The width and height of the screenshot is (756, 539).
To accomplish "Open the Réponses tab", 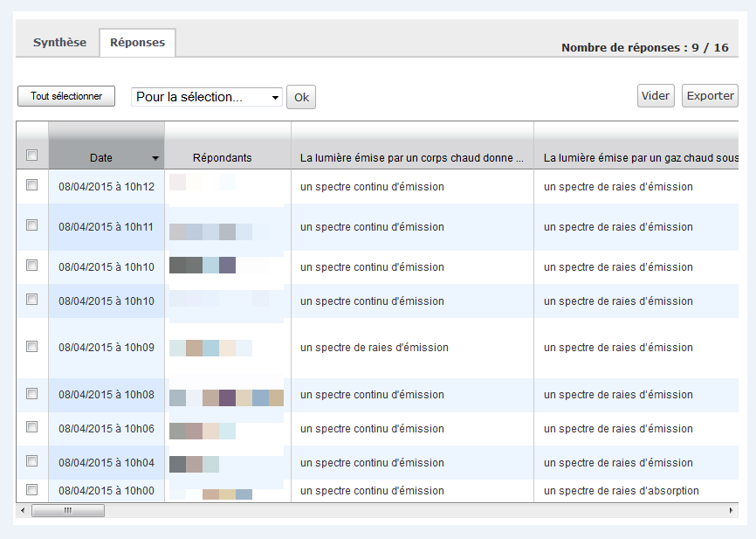I will coord(137,43).
